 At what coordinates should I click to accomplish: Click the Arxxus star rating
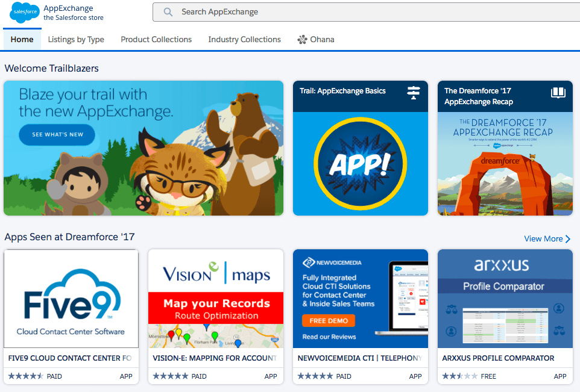click(x=460, y=376)
